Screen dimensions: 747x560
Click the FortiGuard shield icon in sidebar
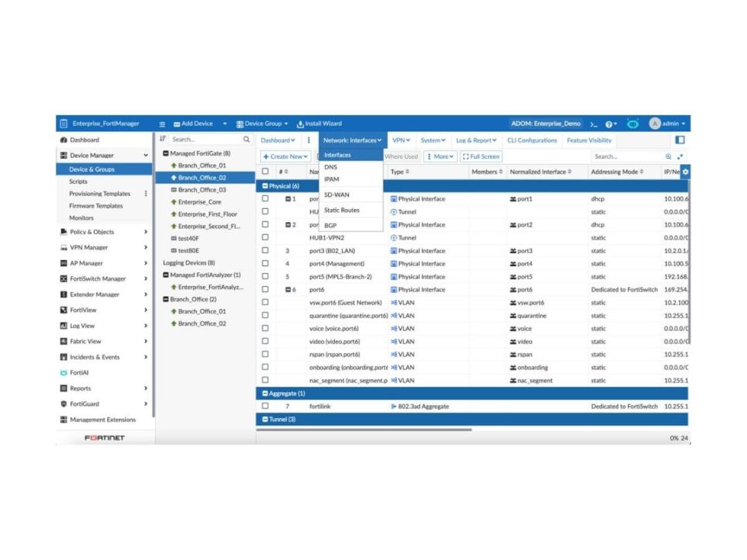tap(63, 404)
